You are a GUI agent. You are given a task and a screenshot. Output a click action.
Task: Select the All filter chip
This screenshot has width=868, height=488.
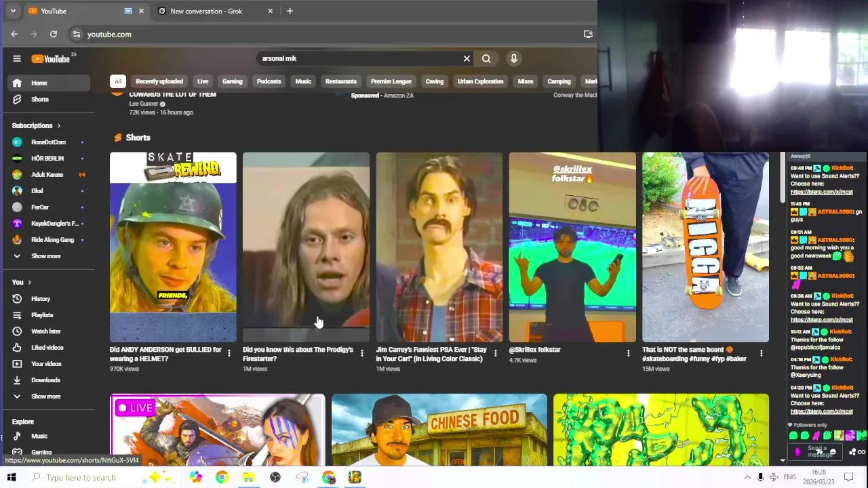click(x=118, y=81)
